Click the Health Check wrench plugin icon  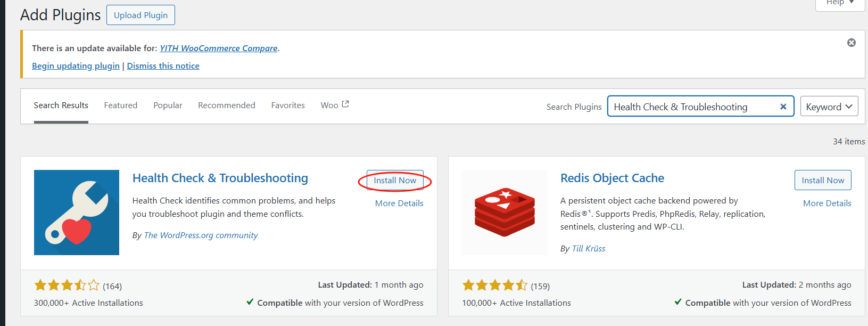click(77, 213)
